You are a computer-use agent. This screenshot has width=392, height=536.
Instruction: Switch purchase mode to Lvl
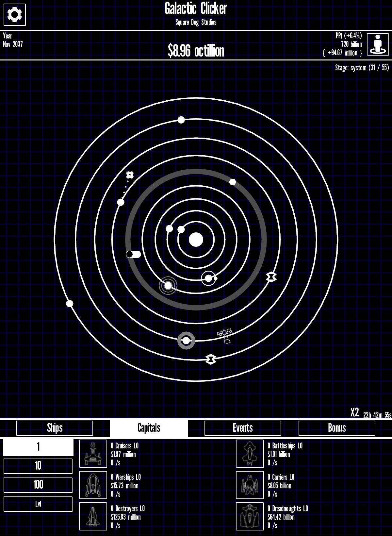point(38,504)
